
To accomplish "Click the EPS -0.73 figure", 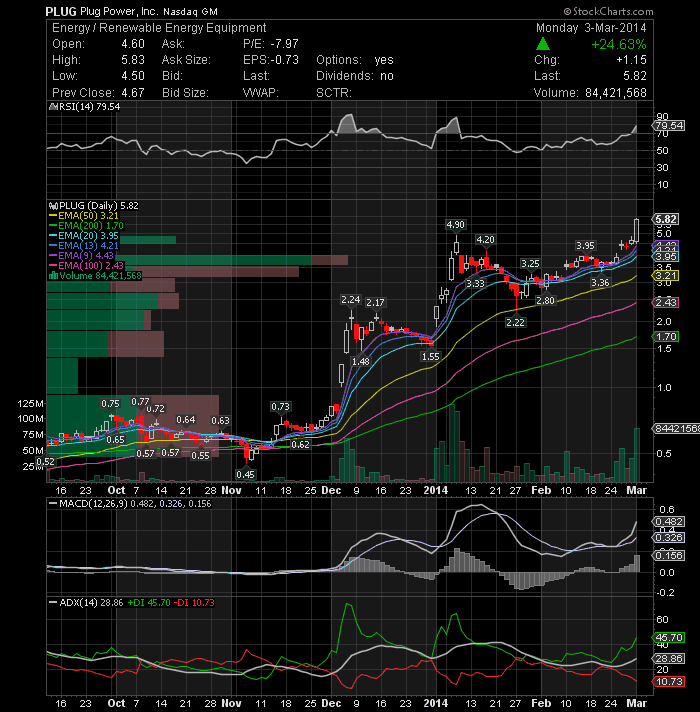I will tap(271, 60).
